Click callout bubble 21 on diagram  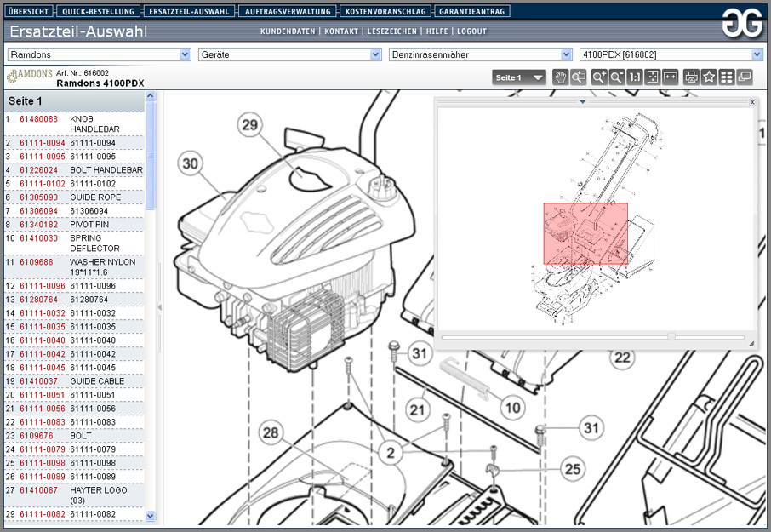point(418,409)
